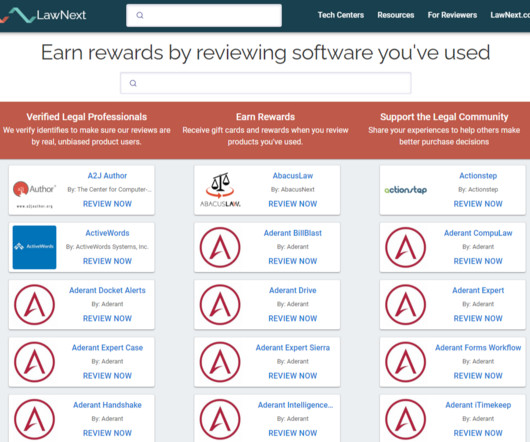This screenshot has height=442, width=530.
Task: Click Review Now for AbacusLaw
Action: [x=293, y=204]
